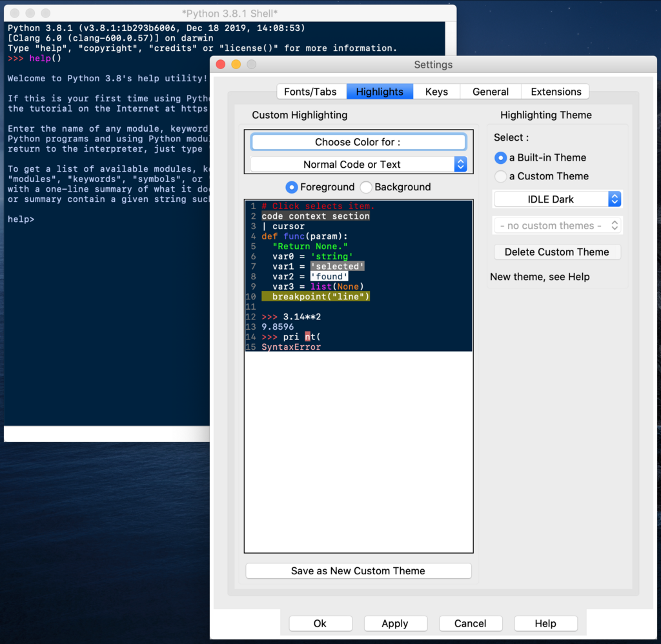The width and height of the screenshot is (661, 644).
Task: Switch to the Fonts/Tabs tab
Action: [310, 92]
